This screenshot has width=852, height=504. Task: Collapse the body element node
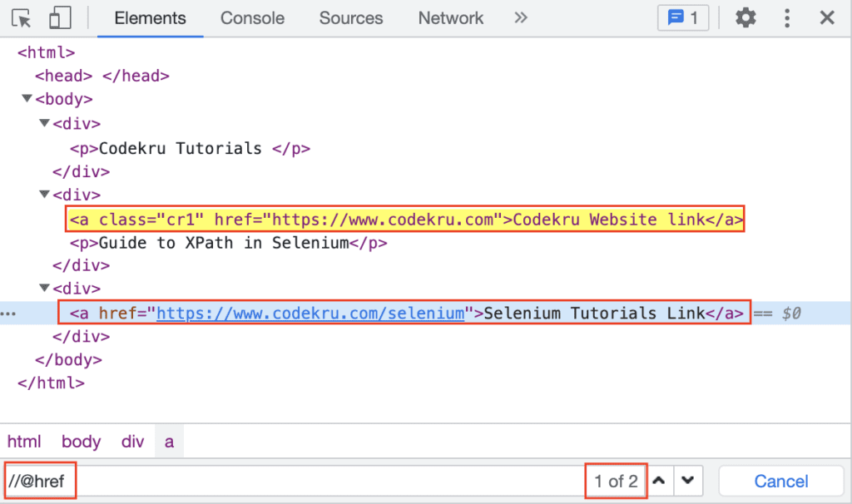pyautogui.click(x=27, y=99)
